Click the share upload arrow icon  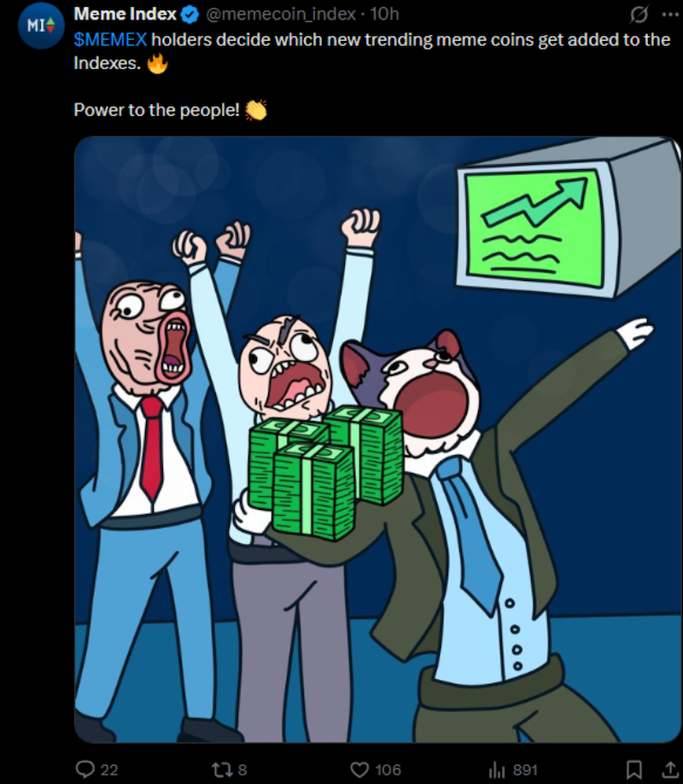670,769
